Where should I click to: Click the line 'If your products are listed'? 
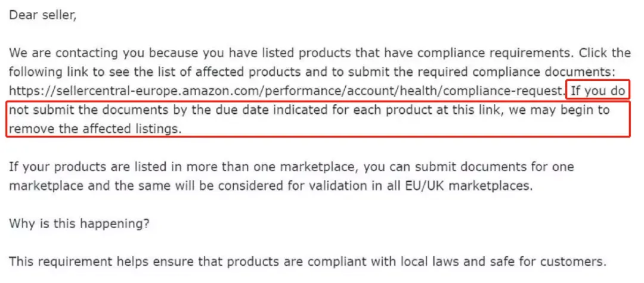[x=291, y=166]
